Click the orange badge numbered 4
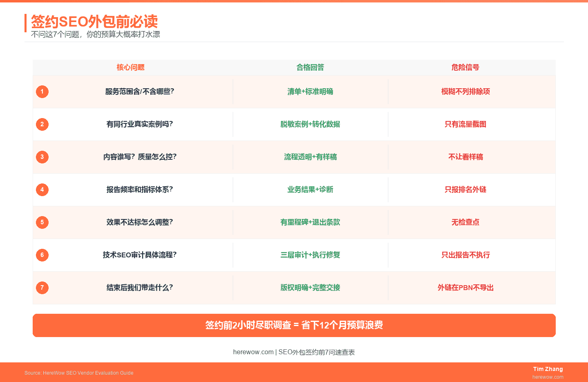This screenshot has height=382, width=588. pos(42,190)
